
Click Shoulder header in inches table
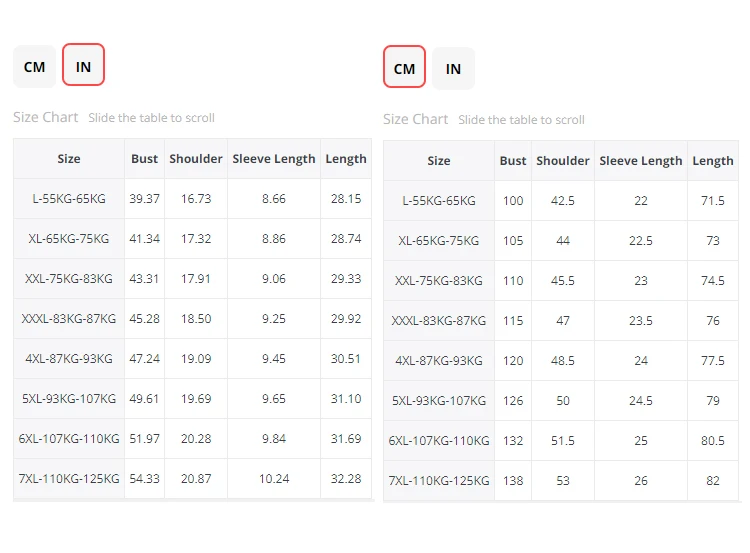[196, 159]
